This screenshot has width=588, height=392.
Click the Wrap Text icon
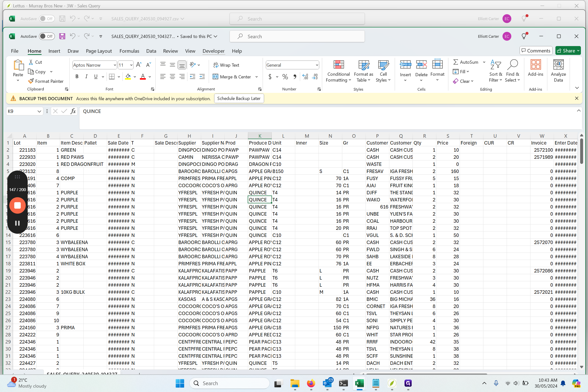[x=216, y=65]
